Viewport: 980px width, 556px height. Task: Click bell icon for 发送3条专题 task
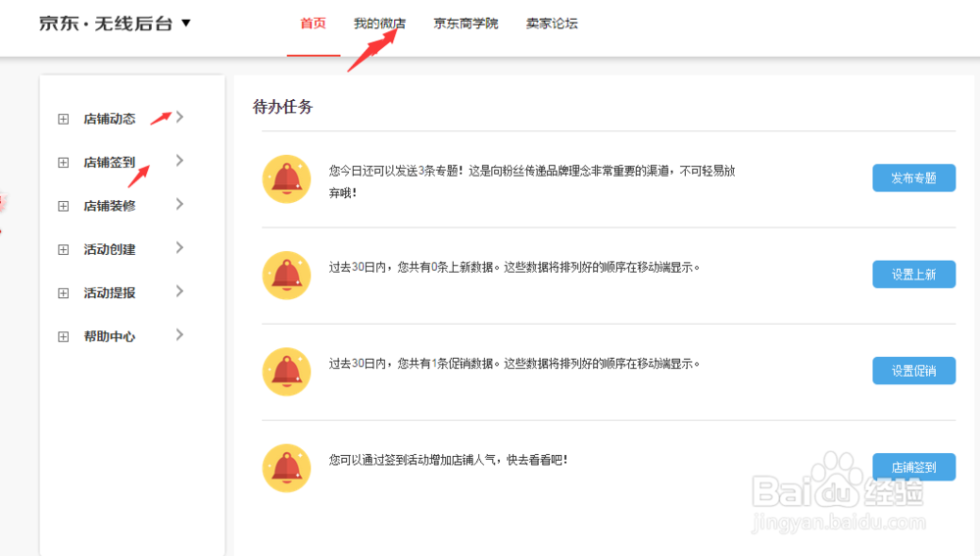click(286, 178)
